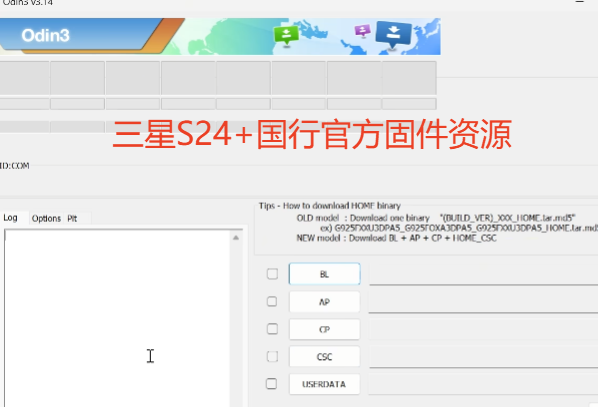
Task: Switch to the Log tab
Action: click(11, 218)
